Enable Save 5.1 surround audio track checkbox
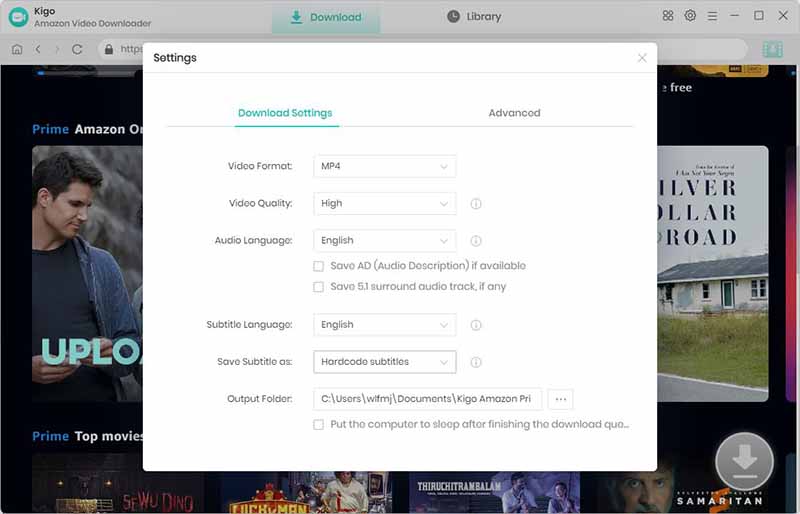The image size is (800, 514). (318, 287)
